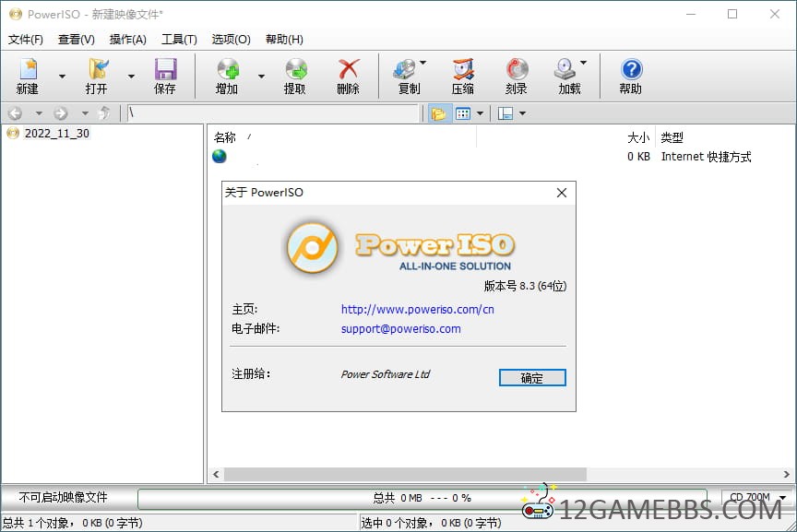
Task: Expand the 新建 dropdown arrow
Action: pyautogui.click(x=62, y=77)
